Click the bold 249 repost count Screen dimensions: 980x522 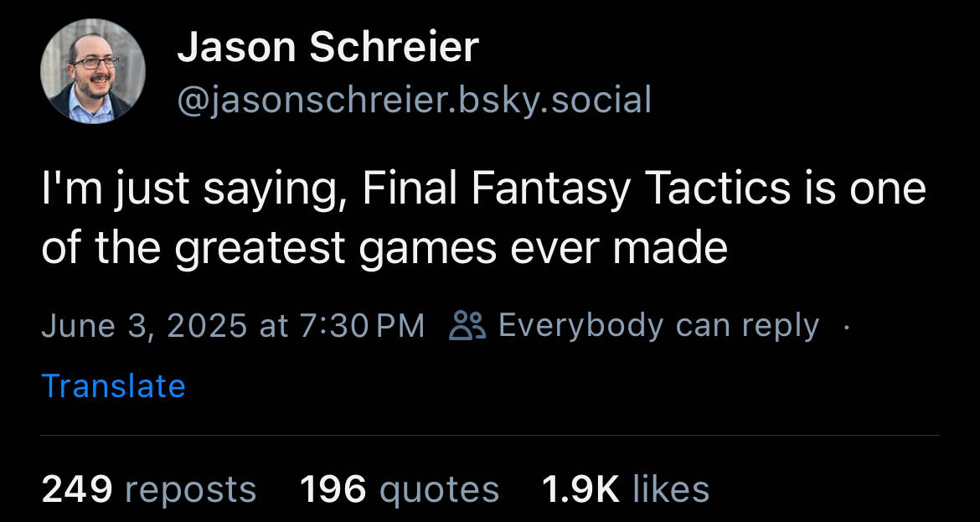pos(77,489)
